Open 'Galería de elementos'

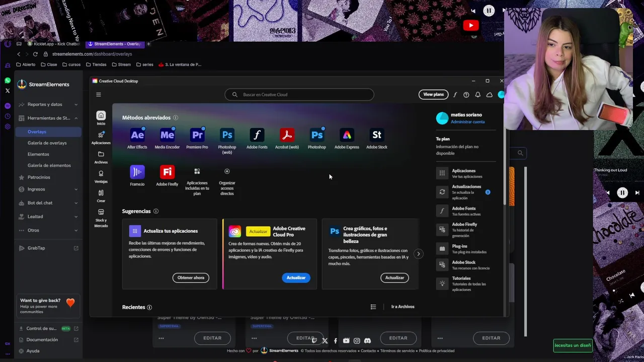[49, 165]
